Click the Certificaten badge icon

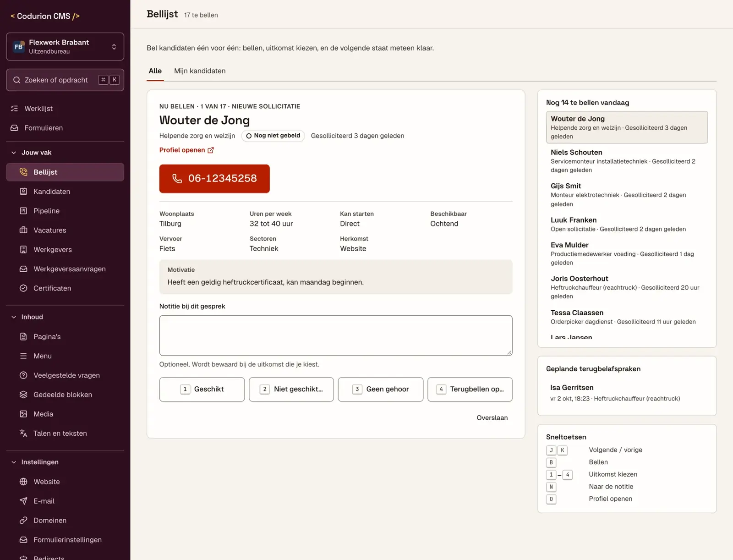tap(23, 288)
